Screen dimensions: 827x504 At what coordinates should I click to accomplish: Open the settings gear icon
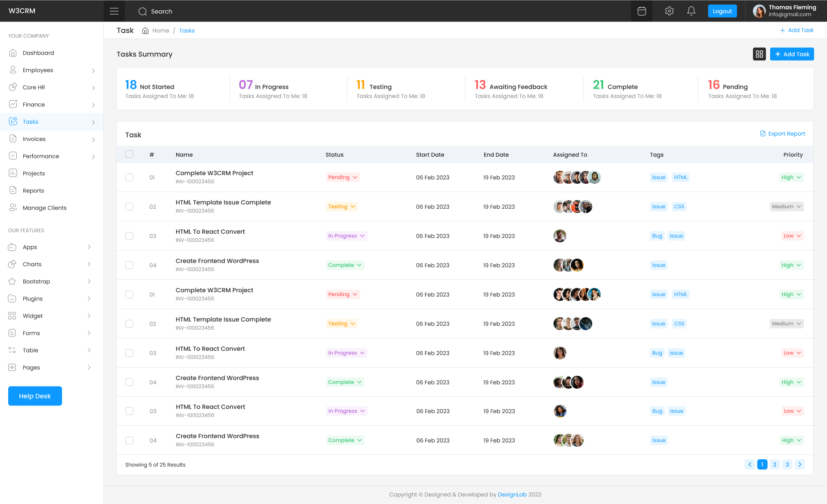pos(669,11)
